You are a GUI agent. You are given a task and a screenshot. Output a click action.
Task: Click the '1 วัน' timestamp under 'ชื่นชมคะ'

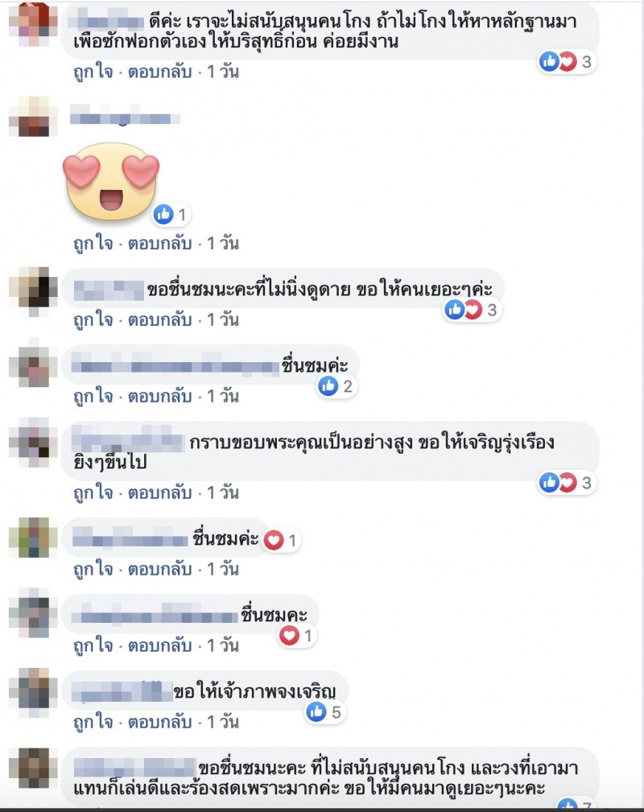pyautogui.click(x=223, y=645)
